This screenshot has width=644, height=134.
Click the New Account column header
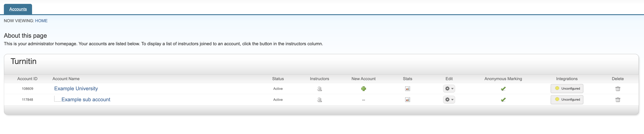364,79
